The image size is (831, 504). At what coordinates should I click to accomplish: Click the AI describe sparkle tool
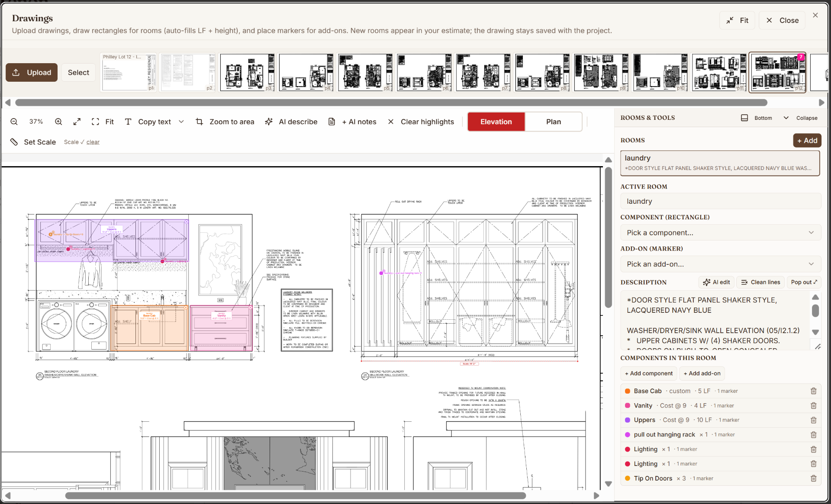point(291,122)
